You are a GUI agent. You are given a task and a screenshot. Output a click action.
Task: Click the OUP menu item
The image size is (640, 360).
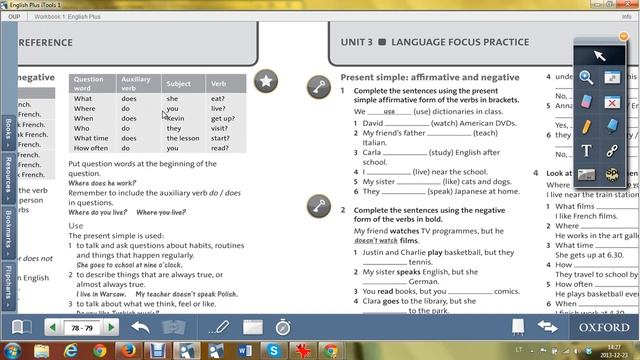click(14, 17)
